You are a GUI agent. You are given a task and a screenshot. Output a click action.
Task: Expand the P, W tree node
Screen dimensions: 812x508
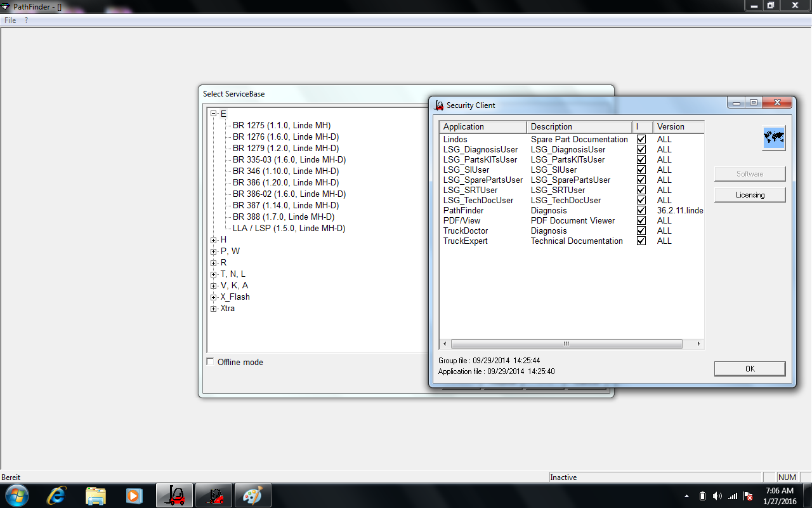214,251
